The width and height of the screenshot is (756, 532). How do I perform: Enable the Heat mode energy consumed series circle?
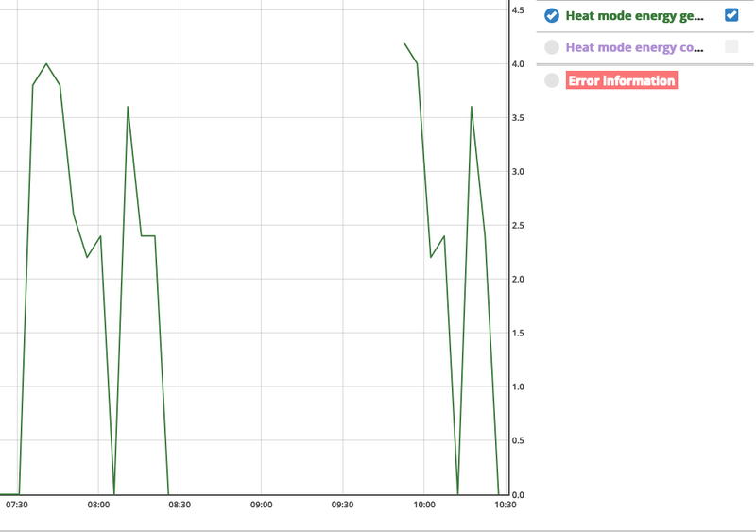552,47
